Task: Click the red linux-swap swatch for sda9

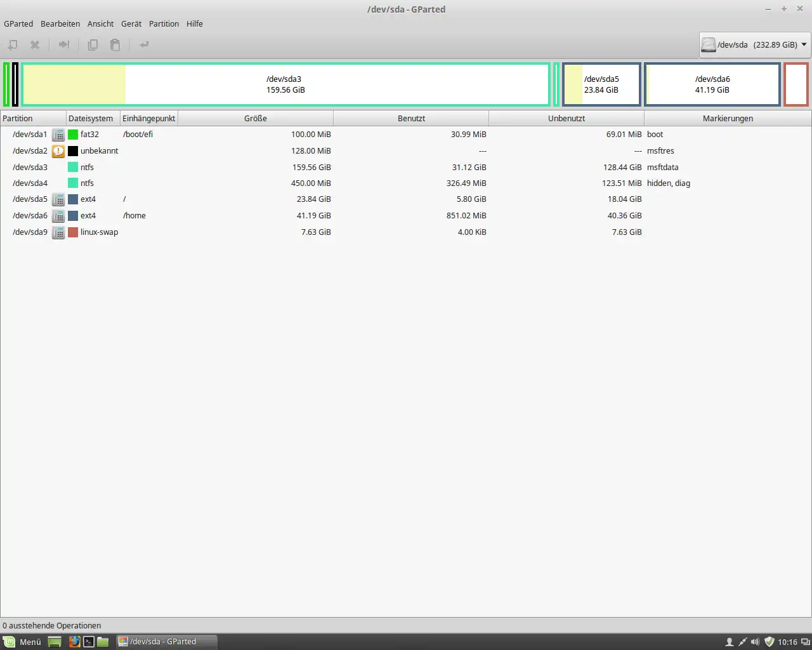Action: click(x=73, y=232)
